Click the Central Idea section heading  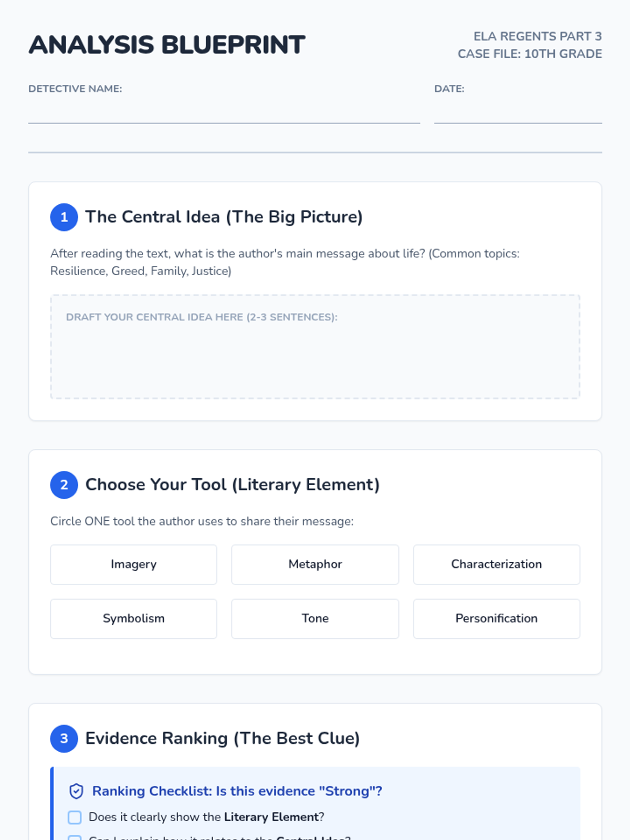click(224, 217)
